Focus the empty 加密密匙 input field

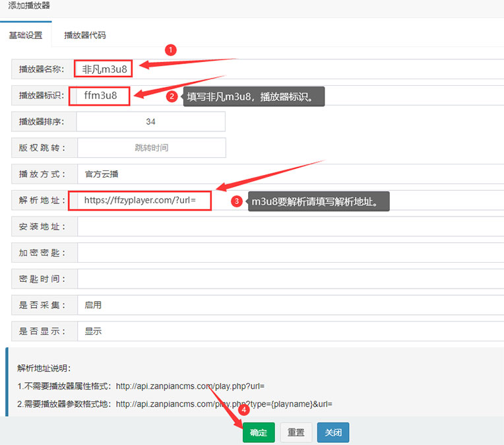pos(289,253)
